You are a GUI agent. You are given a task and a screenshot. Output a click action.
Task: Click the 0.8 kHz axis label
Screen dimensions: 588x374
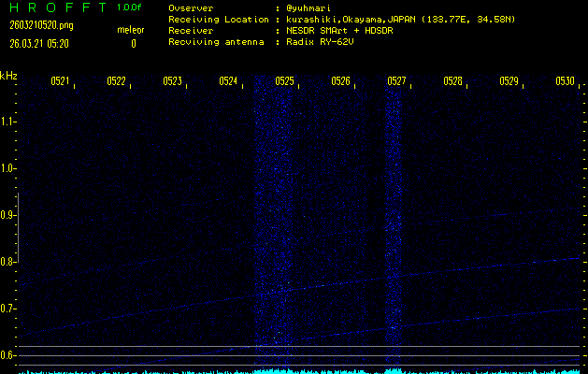[x=7, y=262]
